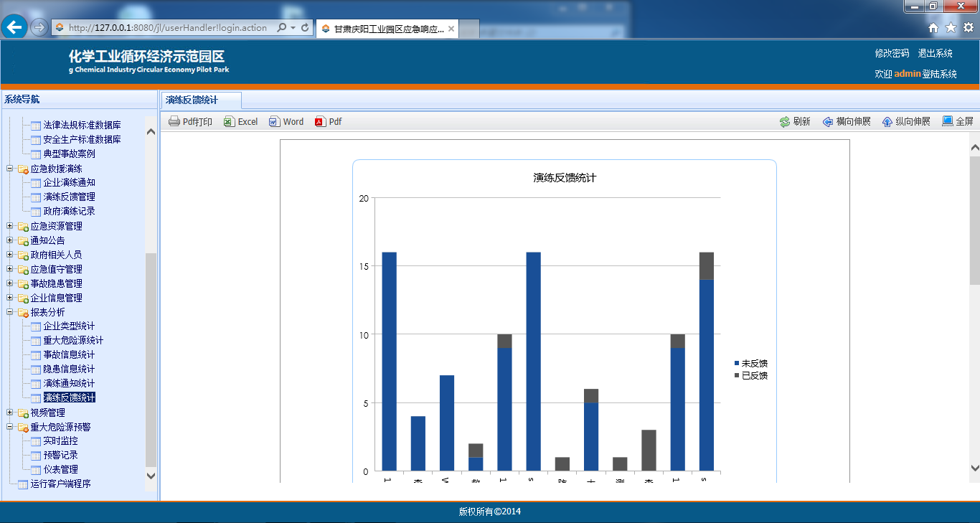Open 演练通知统计 report

tap(69, 384)
